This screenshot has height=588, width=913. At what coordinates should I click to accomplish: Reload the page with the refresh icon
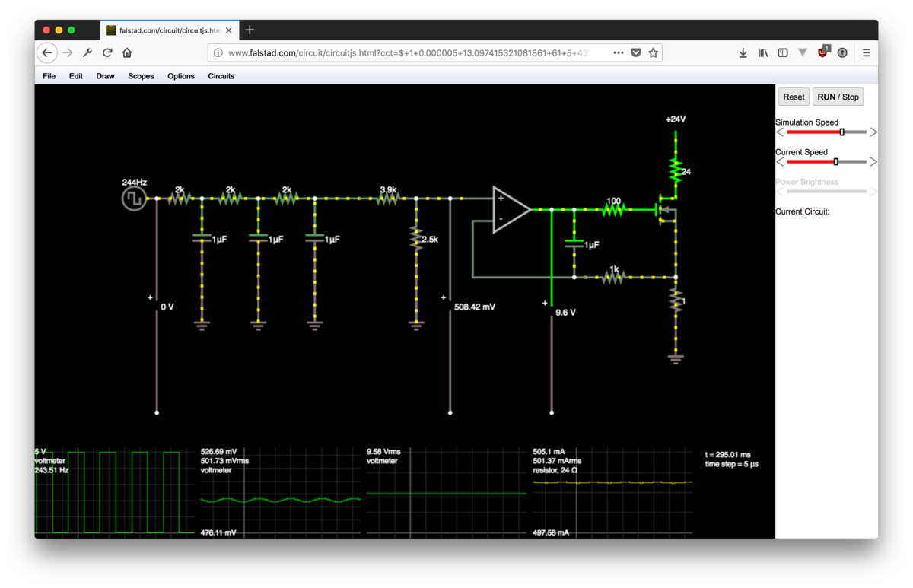point(107,52)
